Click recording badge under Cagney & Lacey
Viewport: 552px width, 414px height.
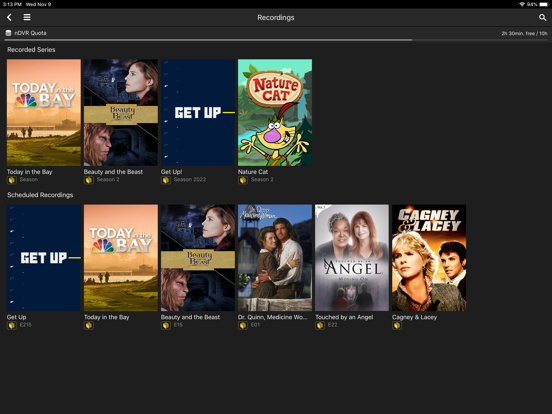(397, 325)
